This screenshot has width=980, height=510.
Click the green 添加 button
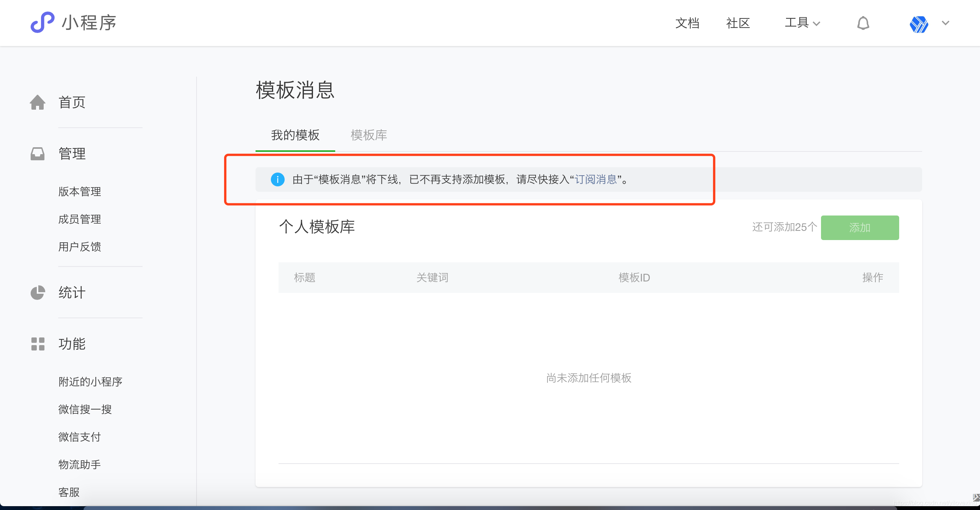click(x=860, y=228)
